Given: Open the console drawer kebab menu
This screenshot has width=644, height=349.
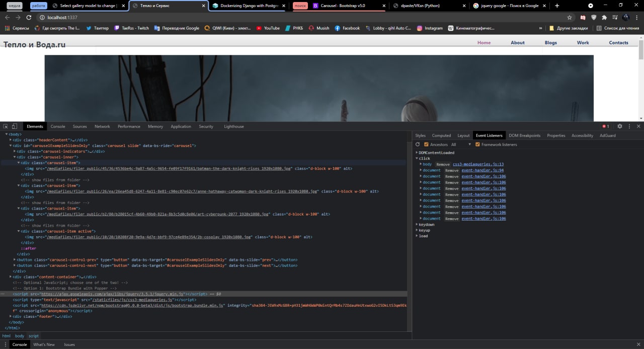Looking at the screenshot, I should (5, 344).
